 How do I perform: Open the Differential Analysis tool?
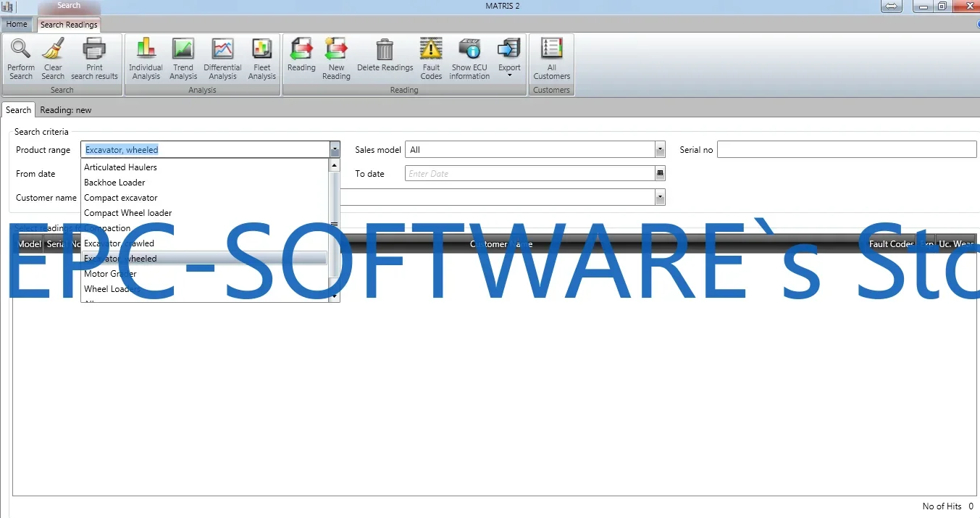click(222, 59)
